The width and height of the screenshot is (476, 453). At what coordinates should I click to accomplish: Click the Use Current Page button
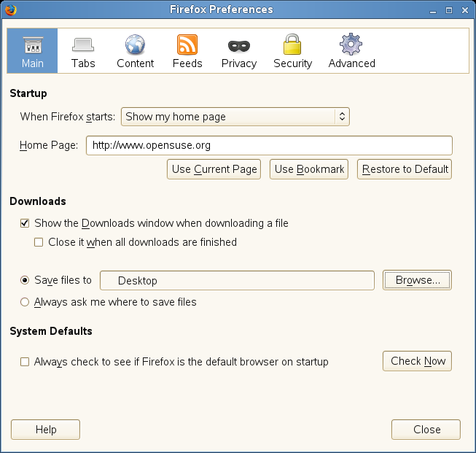click(214, 169)
